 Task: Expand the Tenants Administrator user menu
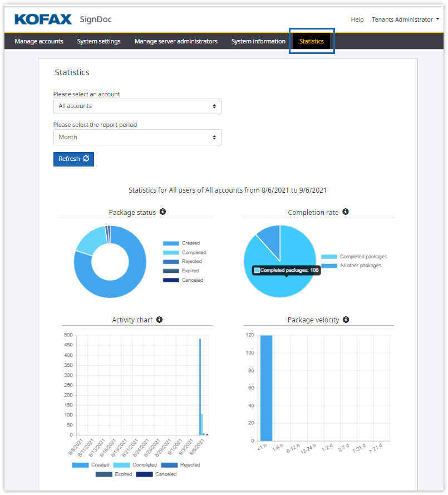[406, 19]
